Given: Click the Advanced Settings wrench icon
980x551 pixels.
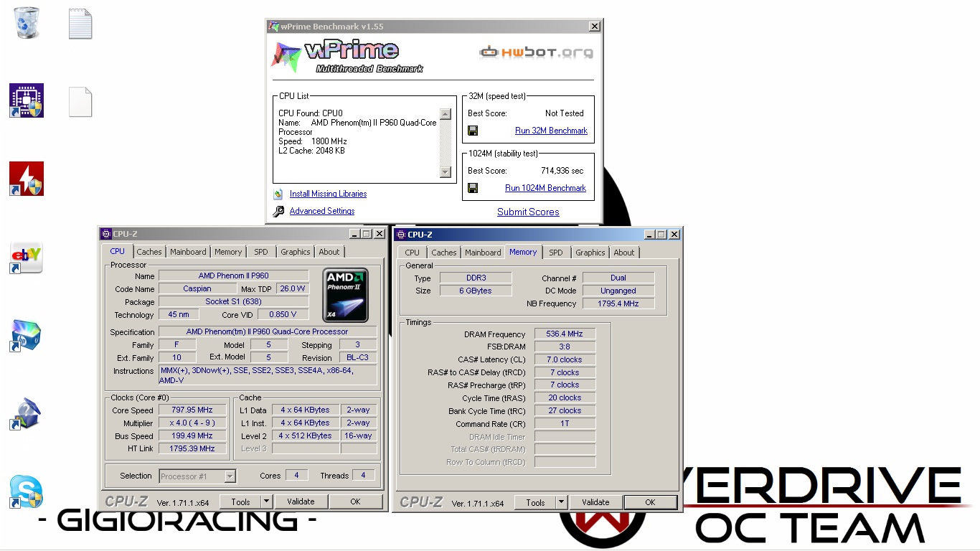Looking at the screenshot, I should (278, 211).
